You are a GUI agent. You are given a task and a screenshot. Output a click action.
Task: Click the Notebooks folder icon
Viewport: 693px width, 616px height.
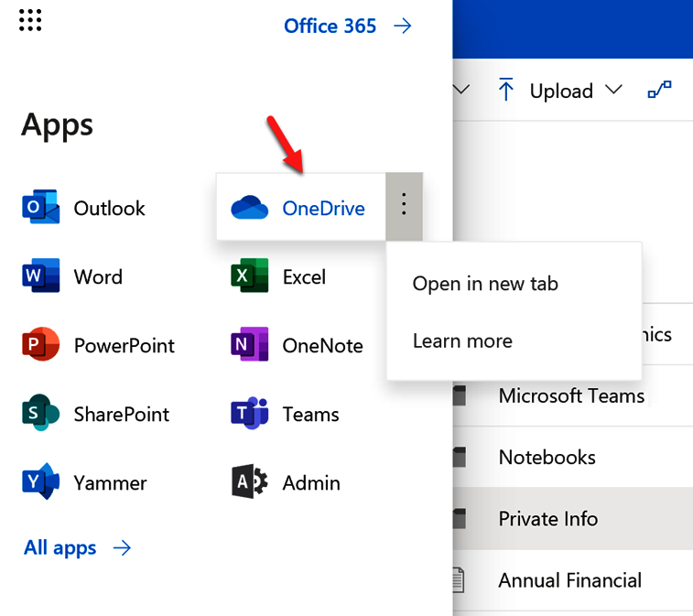click(x=460, y=457)
